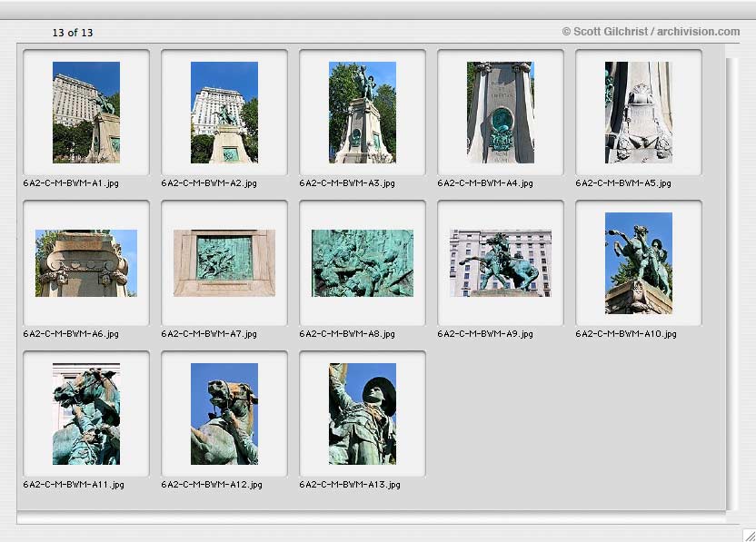The width and height of the screenshot is (756, 542).
Task: Click file name 6A2-C-M-BWM-A13.jpg
Action: [350, 485]
